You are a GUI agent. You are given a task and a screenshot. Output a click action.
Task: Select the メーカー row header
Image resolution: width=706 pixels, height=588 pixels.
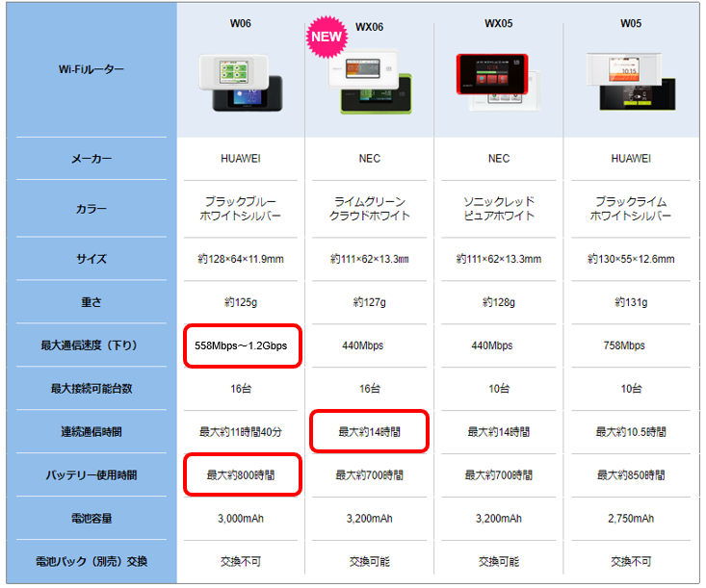point(90,159)
